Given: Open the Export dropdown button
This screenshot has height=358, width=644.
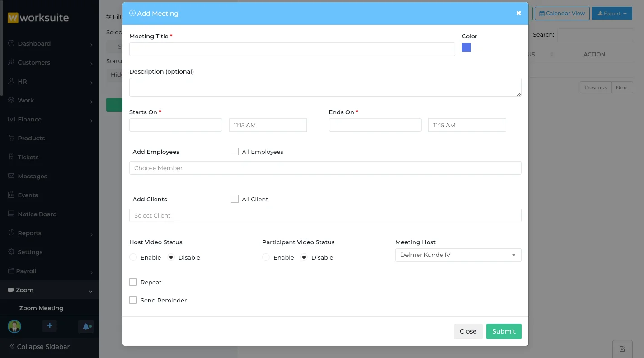Looking at the screenshot, I should coord(611,14).
